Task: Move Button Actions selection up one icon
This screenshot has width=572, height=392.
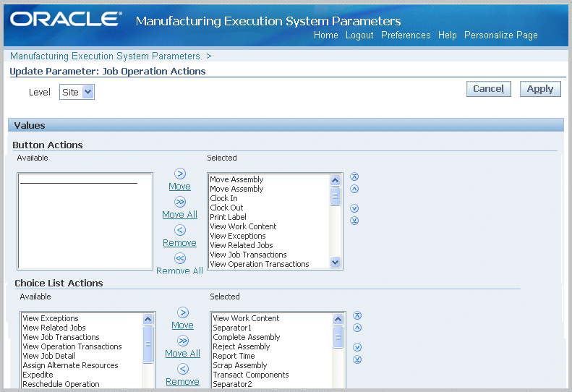Action: point(354,189)
